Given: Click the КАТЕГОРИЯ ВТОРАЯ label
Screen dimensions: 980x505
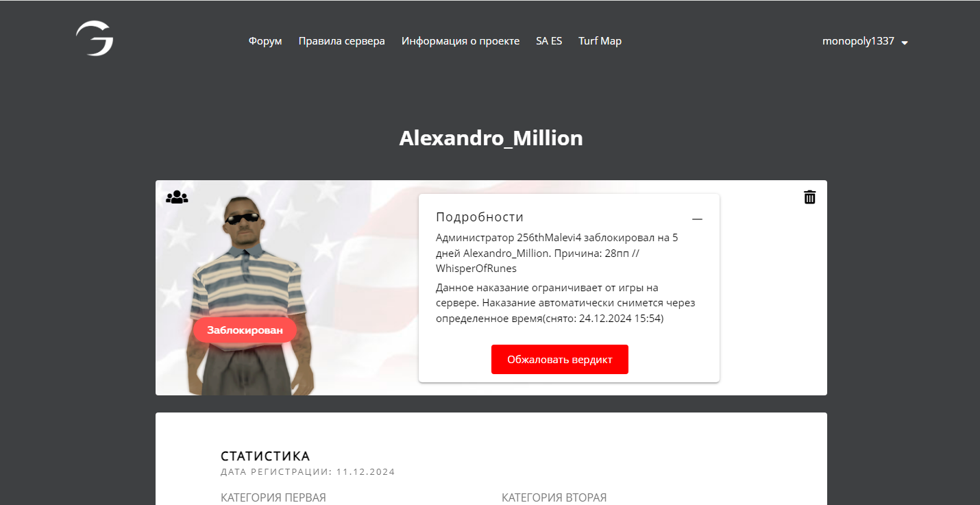Looking at the screenshot, I should coord(554,497).
